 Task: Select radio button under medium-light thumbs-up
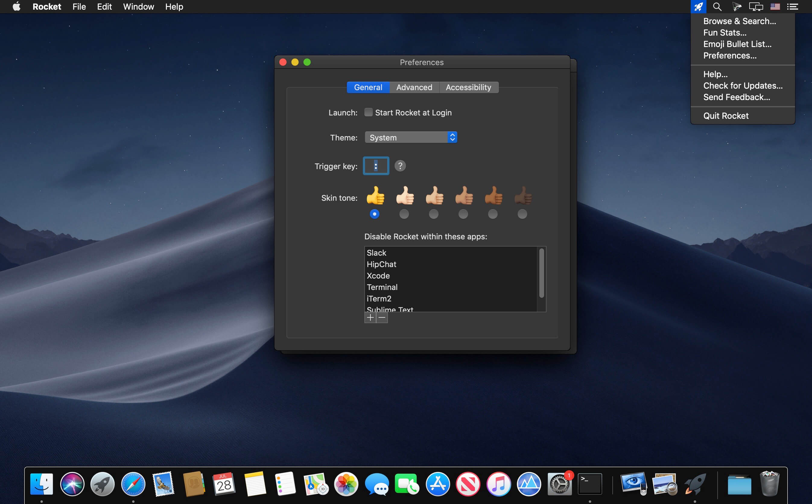pyautogui.click(x=433, y=214)
